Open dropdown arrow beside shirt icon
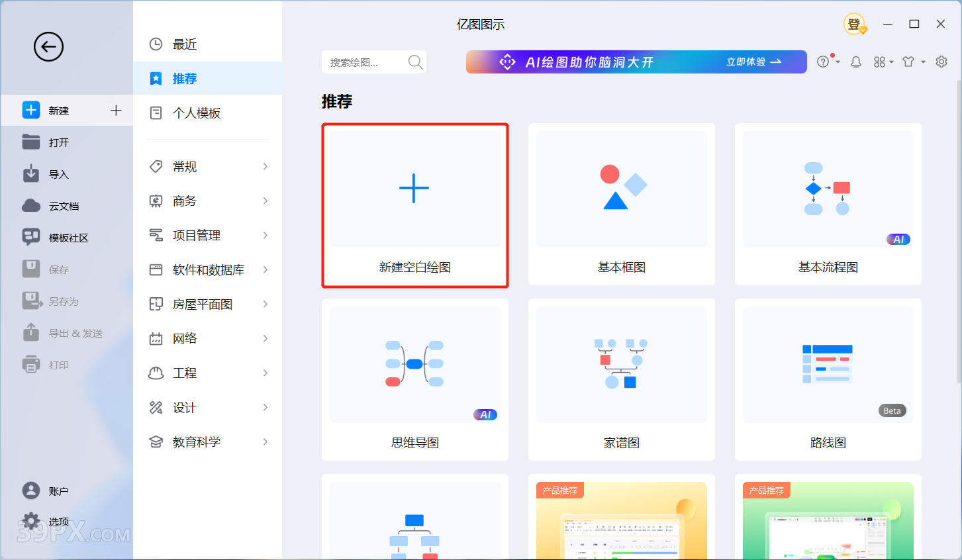962x560 pixels. [x=923, y=62]
